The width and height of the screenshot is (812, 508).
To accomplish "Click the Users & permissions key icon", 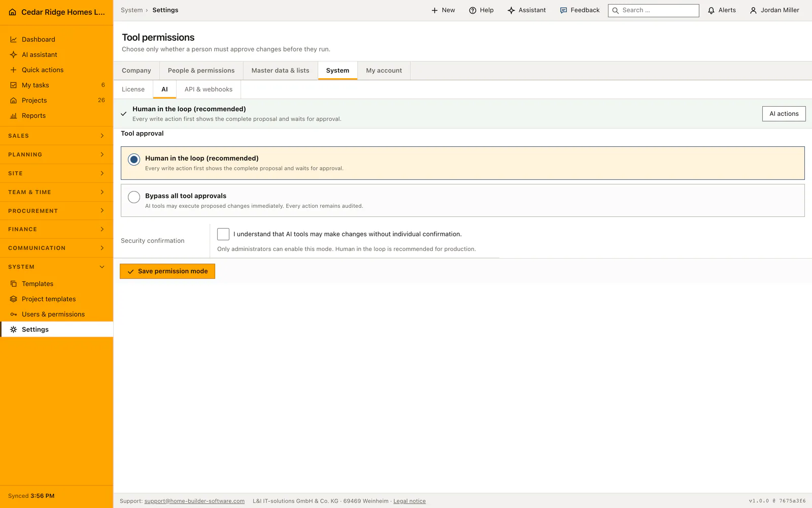I will point(14,314).
